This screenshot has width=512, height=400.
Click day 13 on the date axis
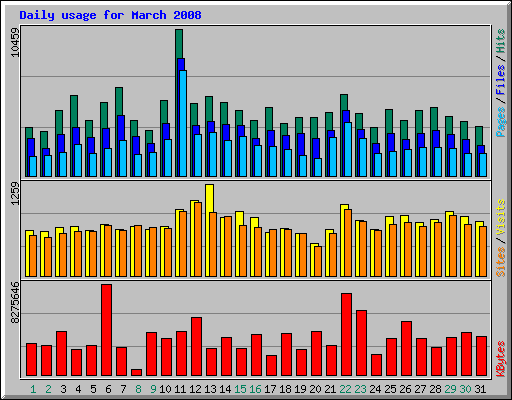pyautogui.click(x=210, y=389)
